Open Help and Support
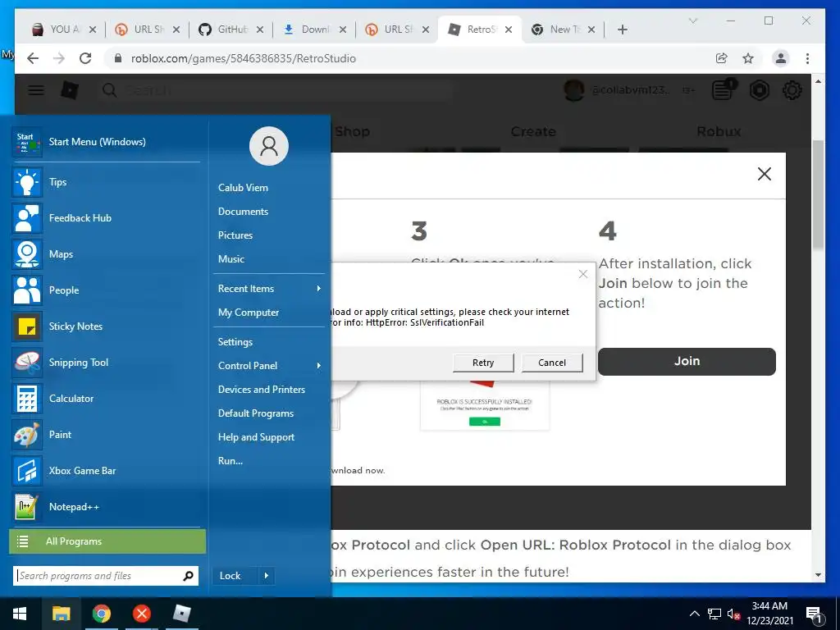The height and width of the screenshot is (630, 840). pyautogui.click(x=256, y=437)
